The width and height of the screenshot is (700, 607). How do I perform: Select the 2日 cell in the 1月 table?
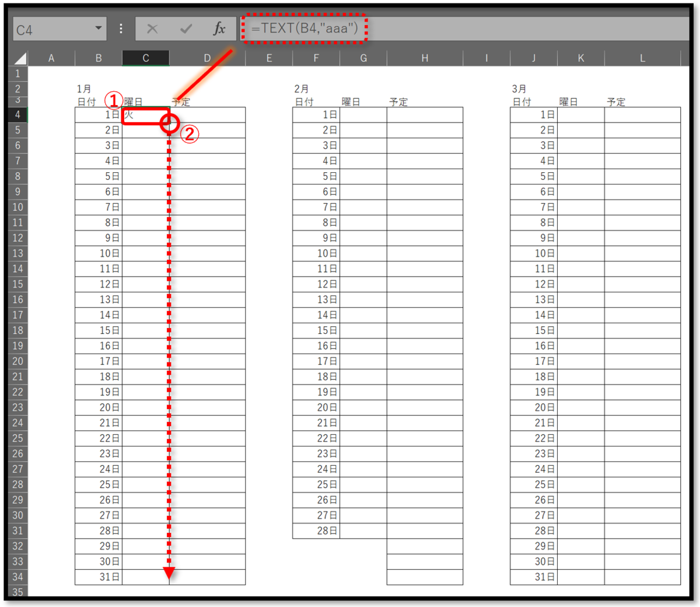[x=99, y=130]
